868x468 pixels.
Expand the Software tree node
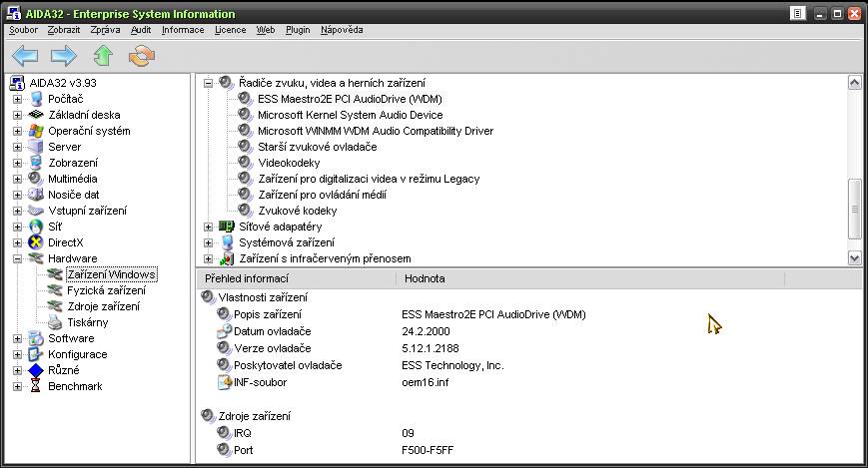[x=18, y=338]
